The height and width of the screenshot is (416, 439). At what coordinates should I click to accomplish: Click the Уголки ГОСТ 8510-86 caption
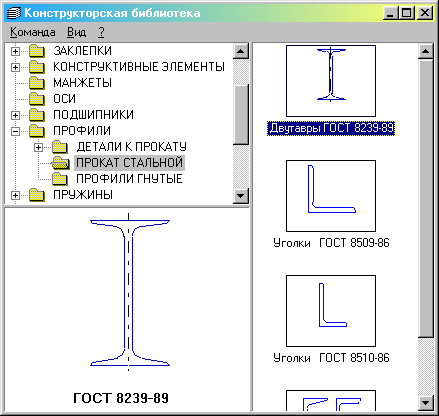pyautogui.click(x=331, y=358)
